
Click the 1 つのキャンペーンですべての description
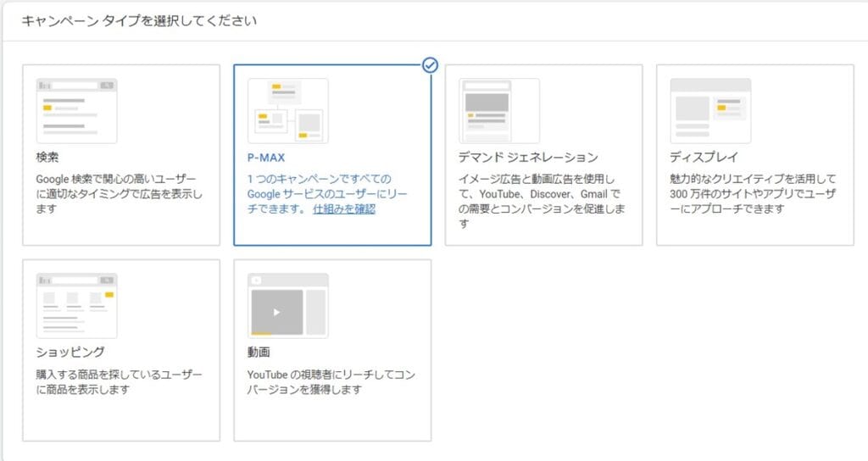[x=326, y=194]
